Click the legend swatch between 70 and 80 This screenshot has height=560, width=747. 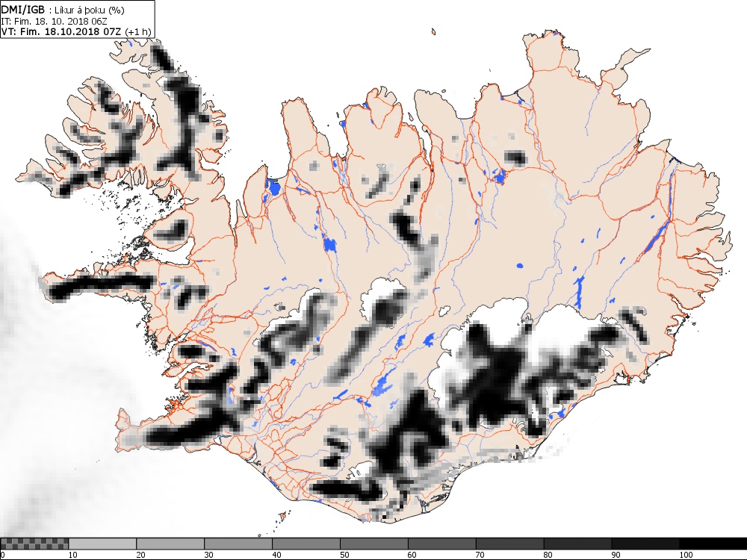point(509,544)
